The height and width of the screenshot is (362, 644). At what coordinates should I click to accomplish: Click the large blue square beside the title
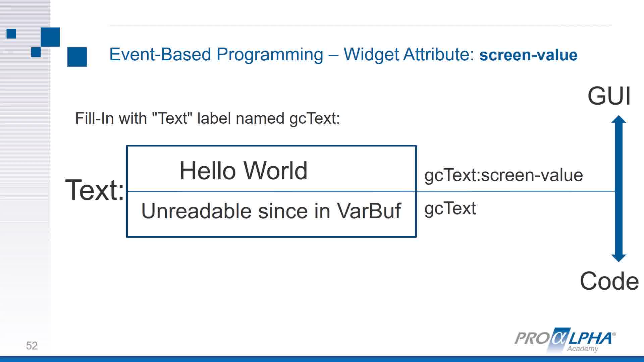pos(77,57)
